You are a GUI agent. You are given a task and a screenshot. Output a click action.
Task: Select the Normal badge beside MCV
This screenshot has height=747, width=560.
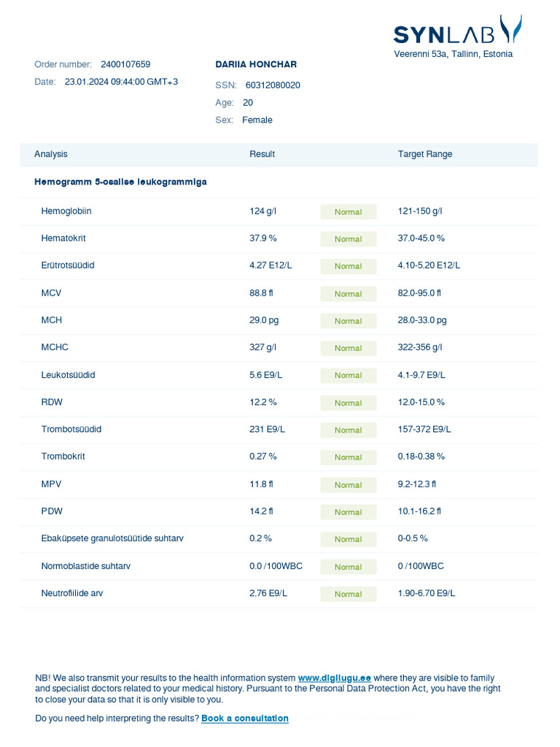pos(348,294)
